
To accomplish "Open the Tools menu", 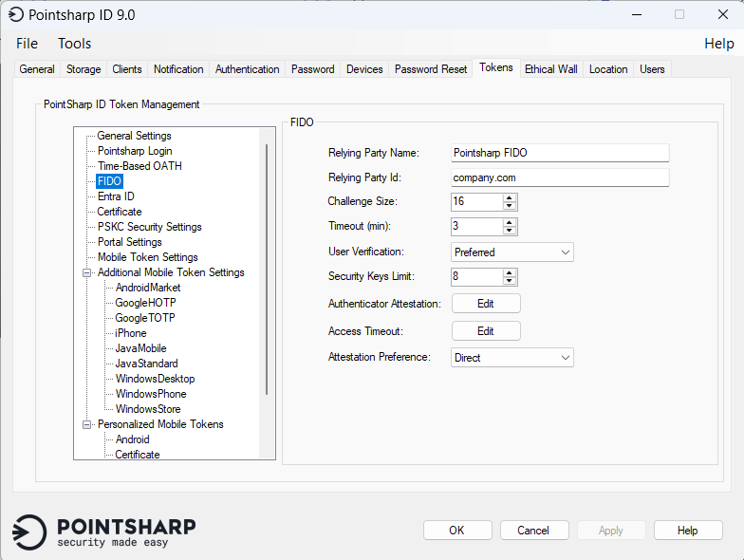I will (74, 44).
